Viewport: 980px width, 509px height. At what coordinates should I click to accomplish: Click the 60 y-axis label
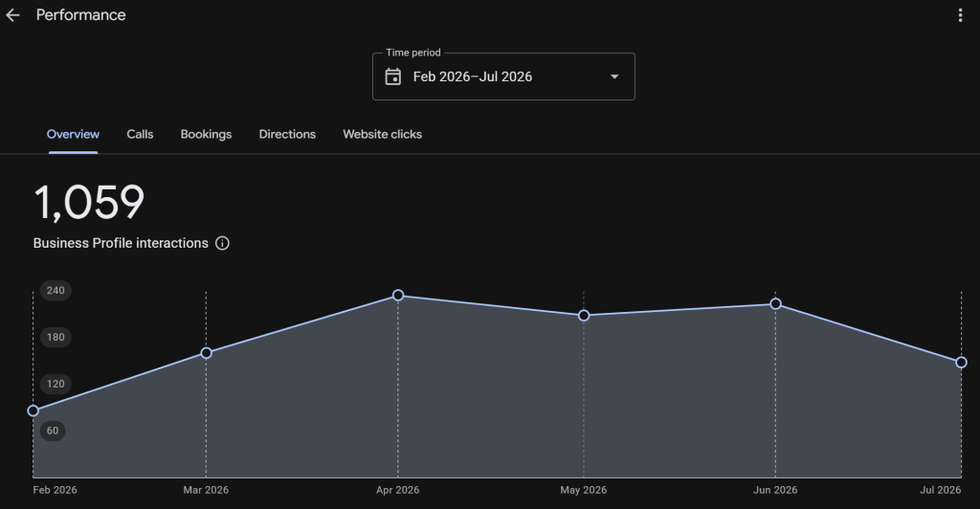coord(53,431)
